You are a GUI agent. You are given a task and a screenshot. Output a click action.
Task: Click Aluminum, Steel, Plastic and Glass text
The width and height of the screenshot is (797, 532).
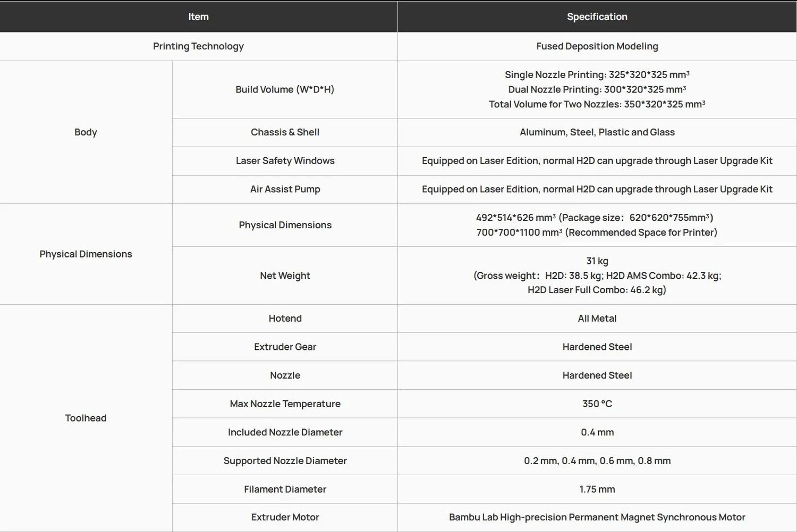[597, 132]
